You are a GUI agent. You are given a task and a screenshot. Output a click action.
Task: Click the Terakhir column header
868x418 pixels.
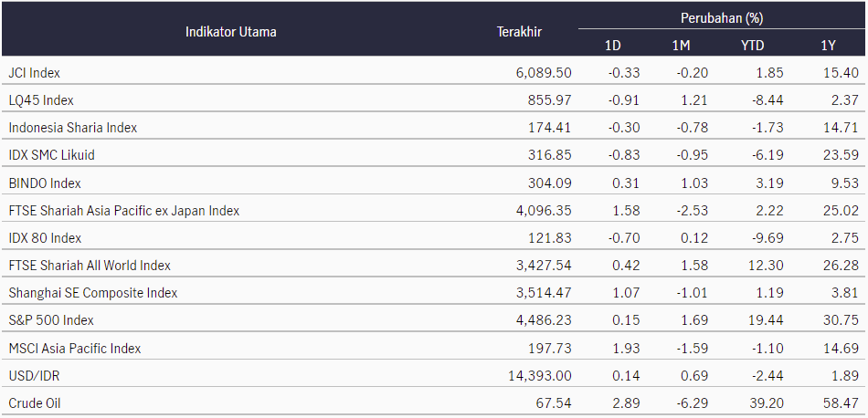tap(519, 32)
